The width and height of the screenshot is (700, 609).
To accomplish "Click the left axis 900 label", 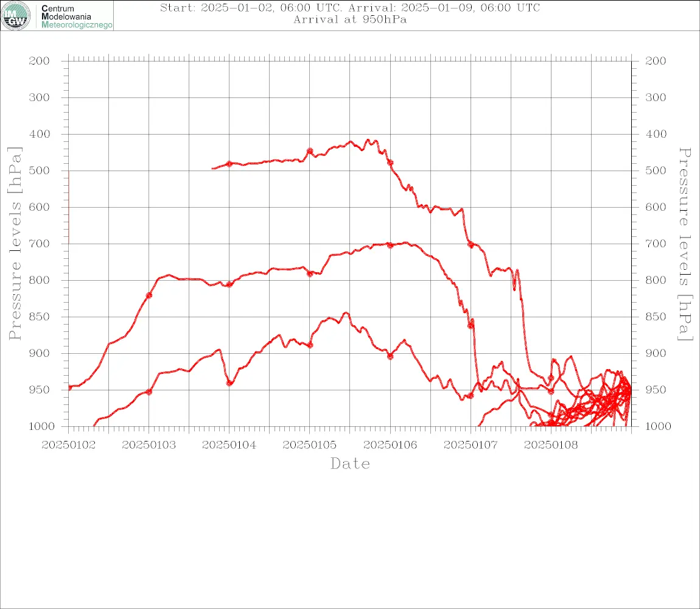I will tap(39, 353).
